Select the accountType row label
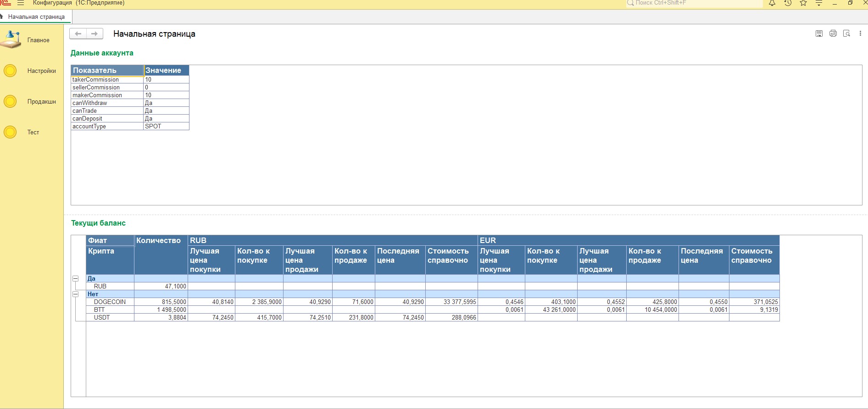Screen dimensions: 868x409 tap(89, 127)
